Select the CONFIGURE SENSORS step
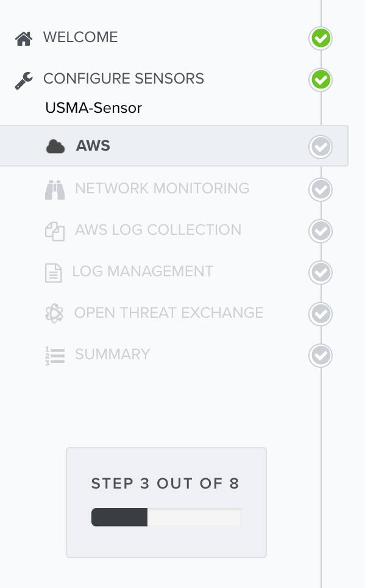Screen dimensions: 365x588 [x=124, y=79]
